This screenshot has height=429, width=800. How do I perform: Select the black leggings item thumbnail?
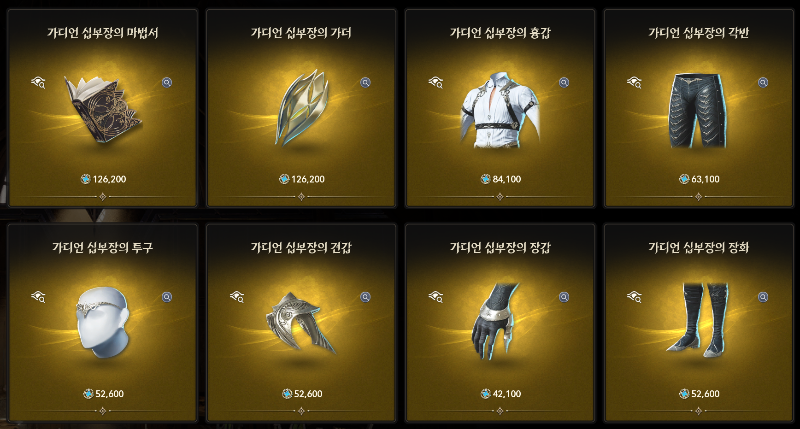click(x=698, y=111)
